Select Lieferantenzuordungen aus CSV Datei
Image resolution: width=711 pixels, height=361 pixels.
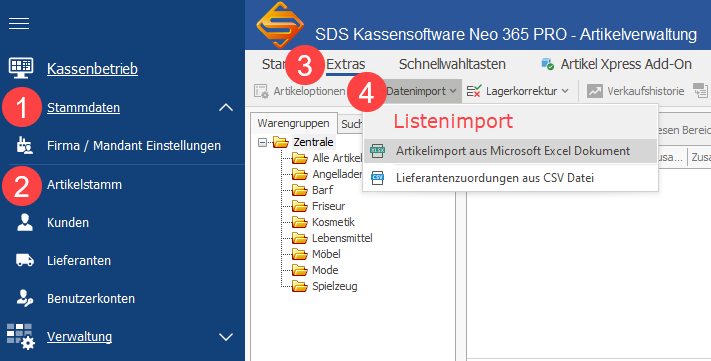[x=511, y=178]
